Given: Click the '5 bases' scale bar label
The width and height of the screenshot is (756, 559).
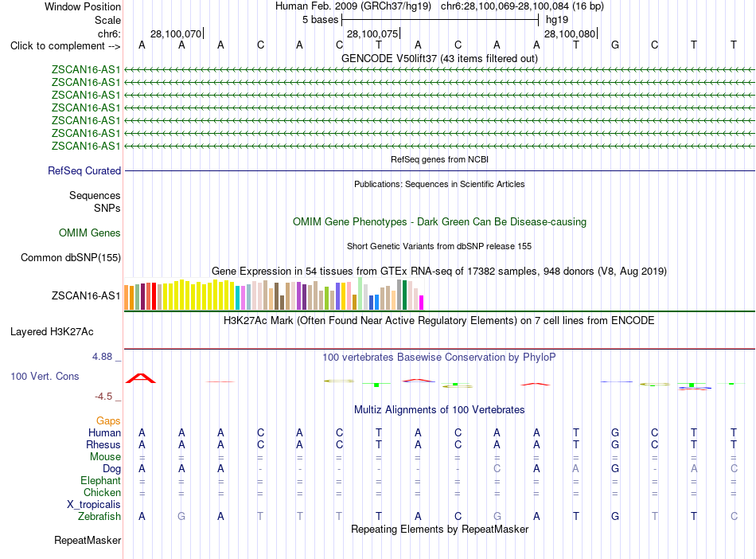Looking at the screenshot, I should [x=320, y=20].
